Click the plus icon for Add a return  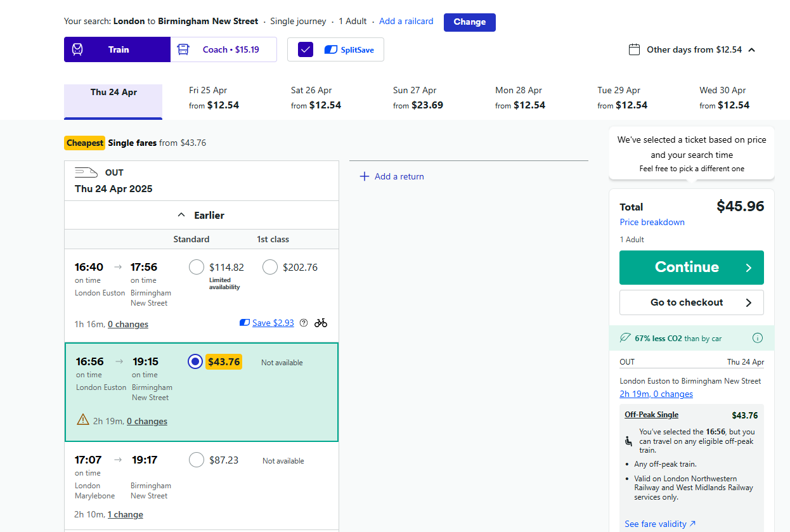365,176
